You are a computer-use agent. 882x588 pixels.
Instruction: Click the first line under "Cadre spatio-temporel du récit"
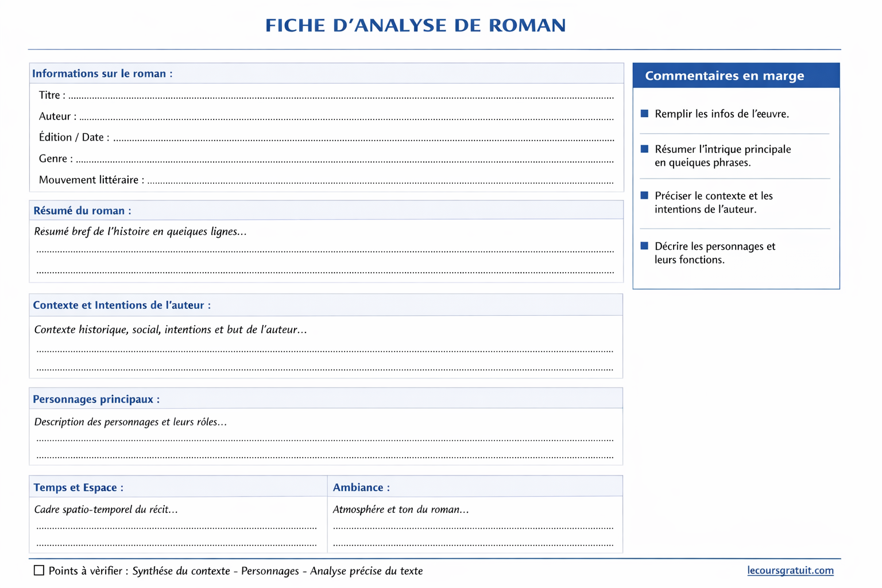pyautogui.click(x=176, y=527)
